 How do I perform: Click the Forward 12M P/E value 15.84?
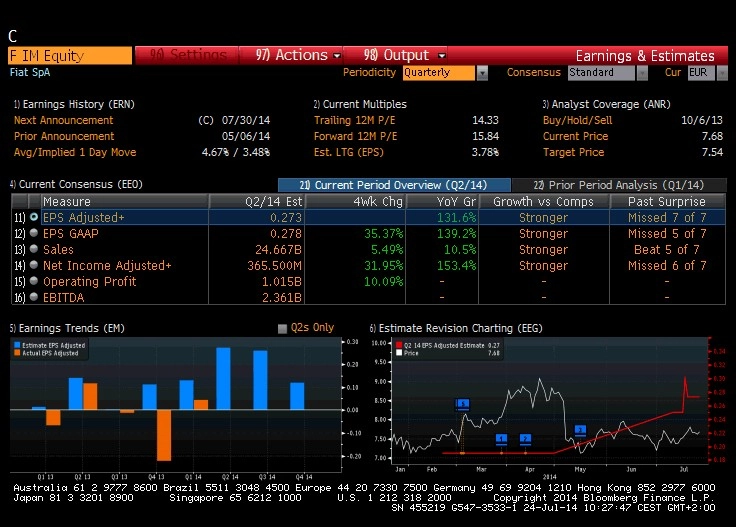[x=485, y=136]
